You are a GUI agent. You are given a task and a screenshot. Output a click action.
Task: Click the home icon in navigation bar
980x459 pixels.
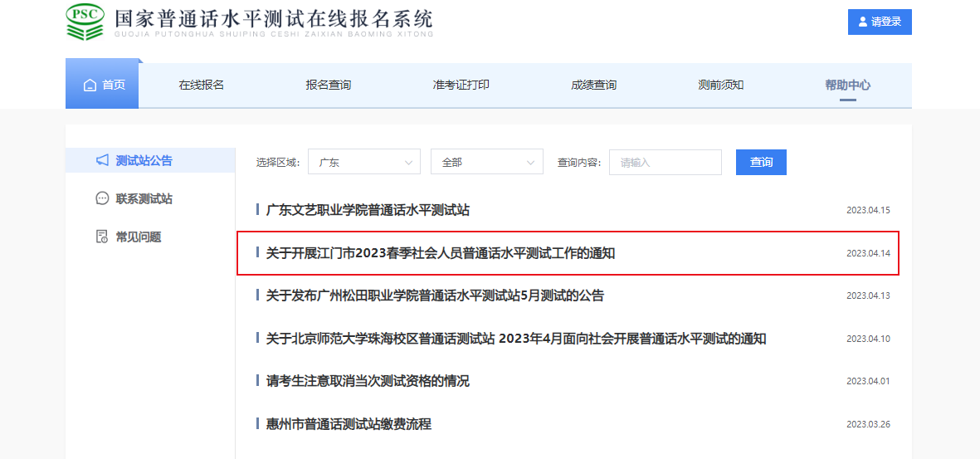coord(90,85)
